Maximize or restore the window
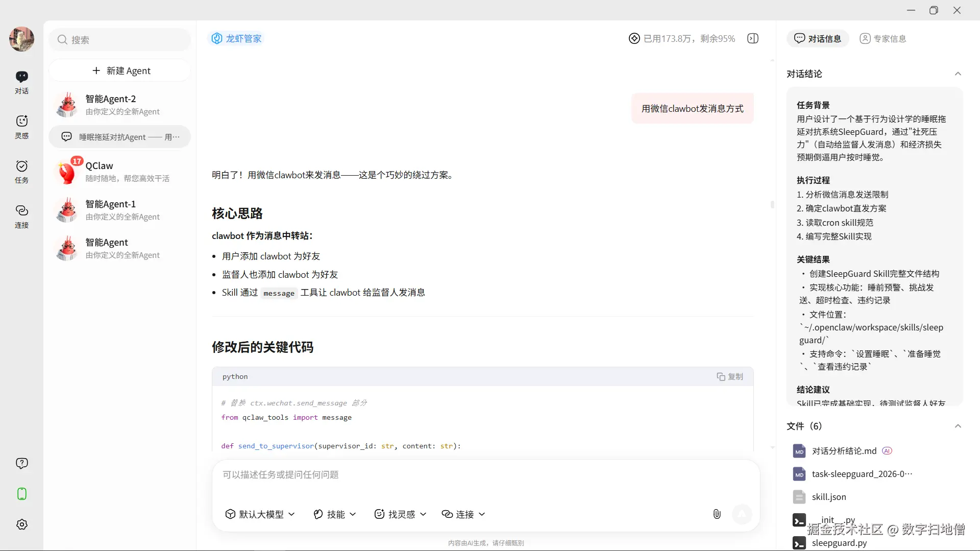Viewport: 980px width, 551px height. coord(934,10)
